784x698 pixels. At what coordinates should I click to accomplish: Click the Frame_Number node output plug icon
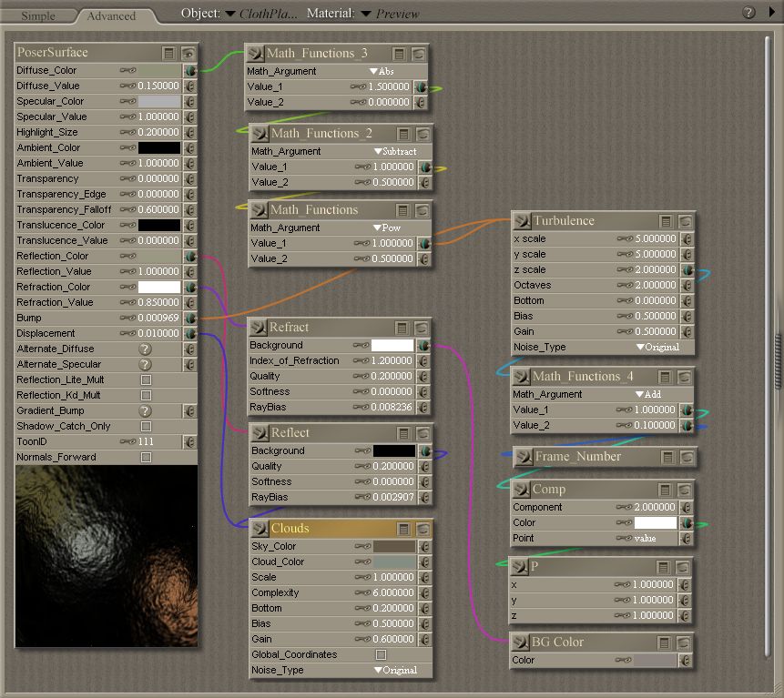pyautogui.click(x=523, y=457)
